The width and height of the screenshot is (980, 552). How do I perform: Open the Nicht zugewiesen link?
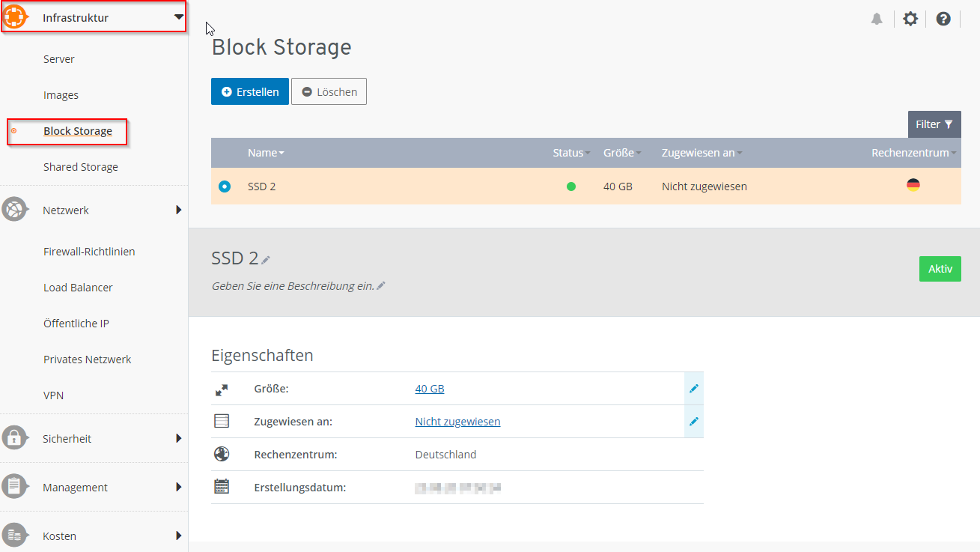click(457, 421)
